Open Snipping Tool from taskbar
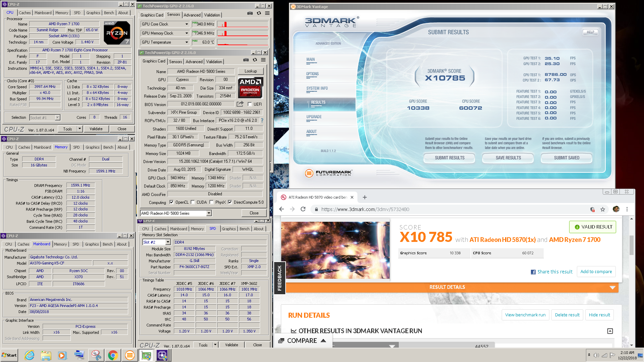 pos(96,355)
